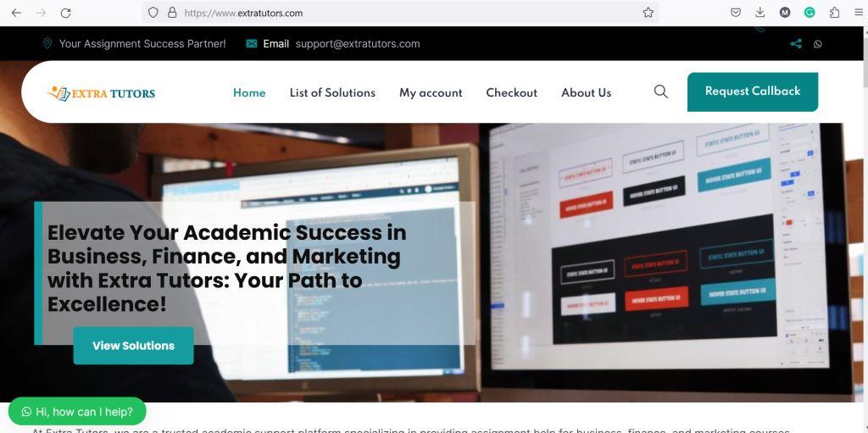
Task: Reload the page with refresh icon
Action: click(x=65, y=13)
